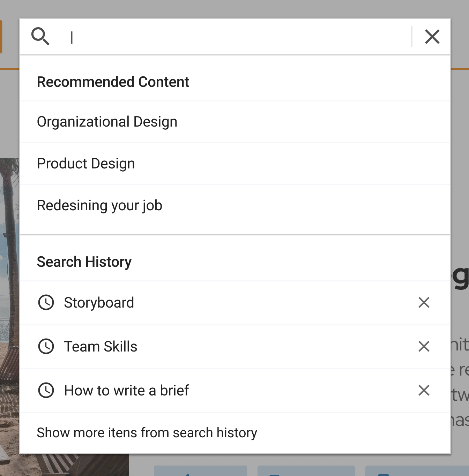Viewport: 469px width, 476px height.
Task: Close the search panel with the X icon
Action: 432,37
